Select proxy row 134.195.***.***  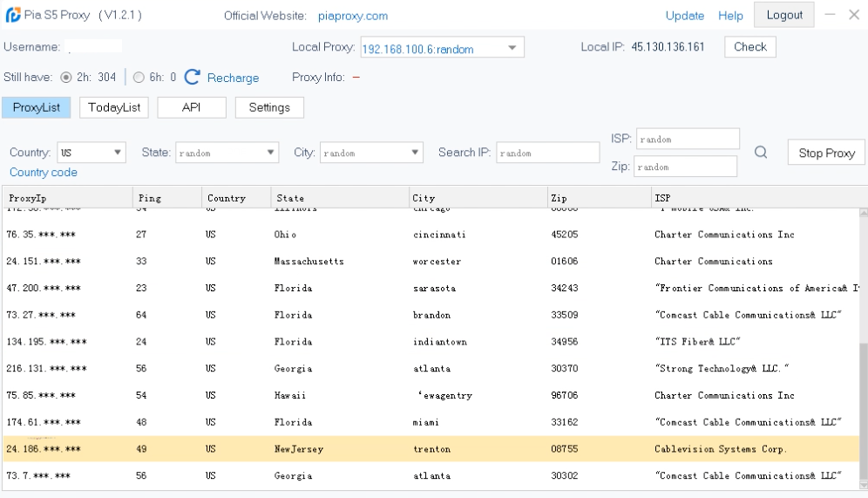click(x=431, y=342)
